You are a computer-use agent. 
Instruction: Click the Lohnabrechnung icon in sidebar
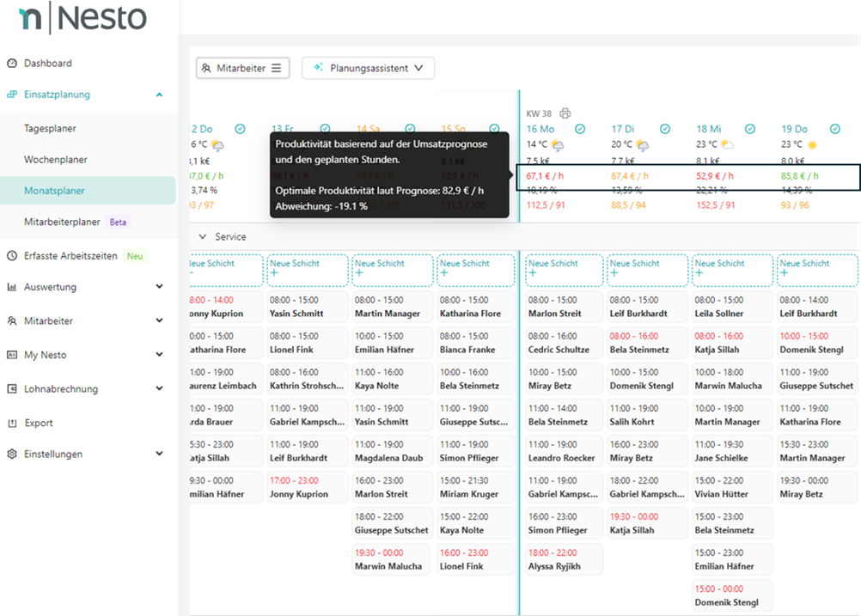tap(12, 389)
